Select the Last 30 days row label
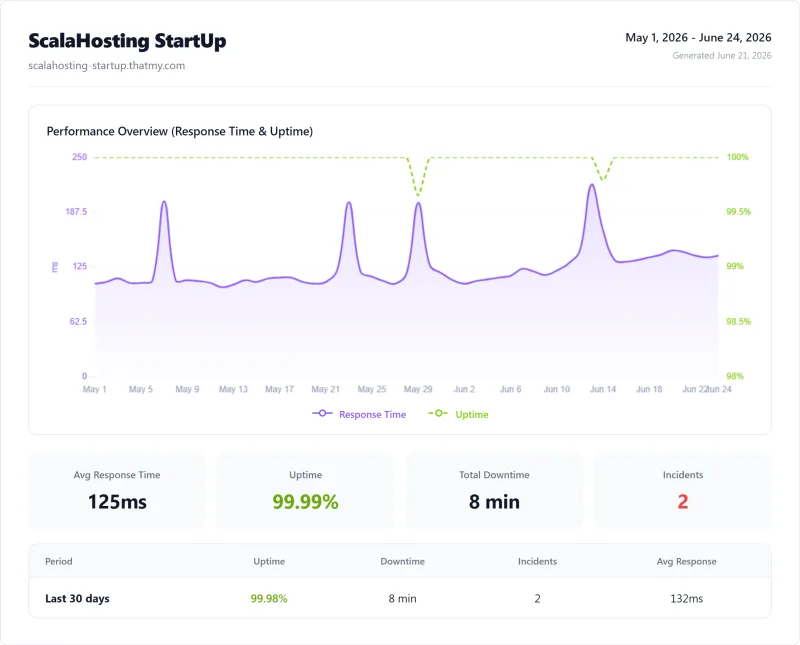 pos(77,599)
